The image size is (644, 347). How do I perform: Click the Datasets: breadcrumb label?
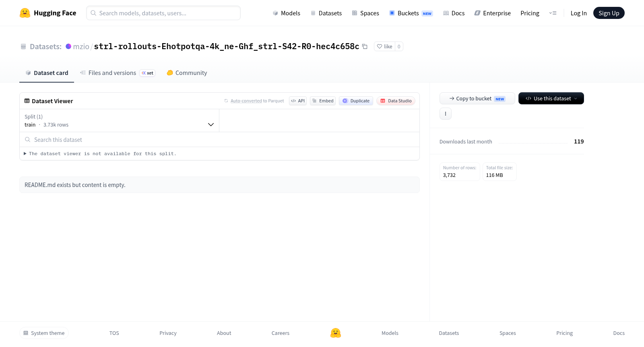point(45,46)
